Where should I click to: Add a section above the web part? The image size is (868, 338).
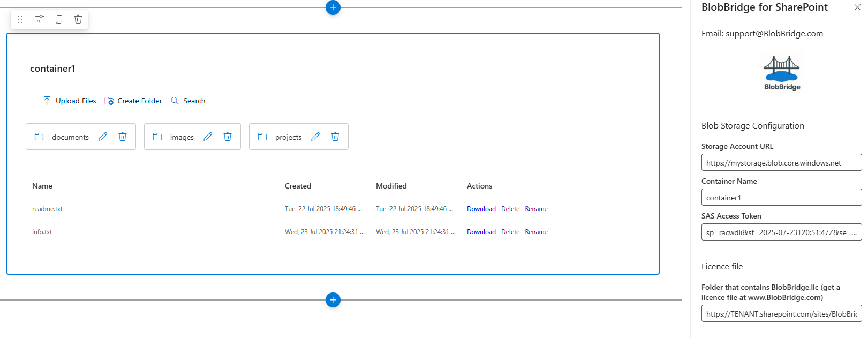[x=333, y=7]
